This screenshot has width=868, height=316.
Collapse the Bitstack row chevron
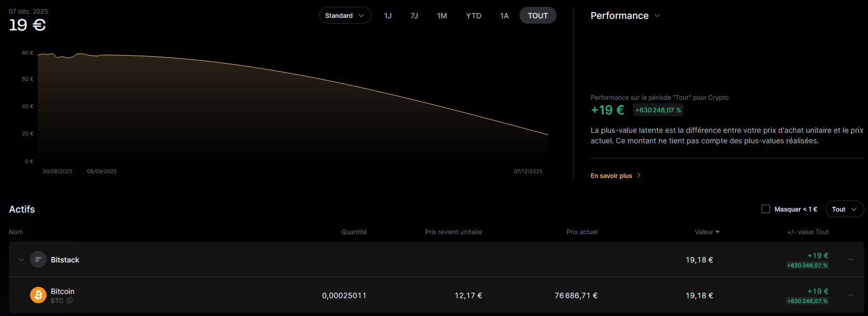click(21, 260)
